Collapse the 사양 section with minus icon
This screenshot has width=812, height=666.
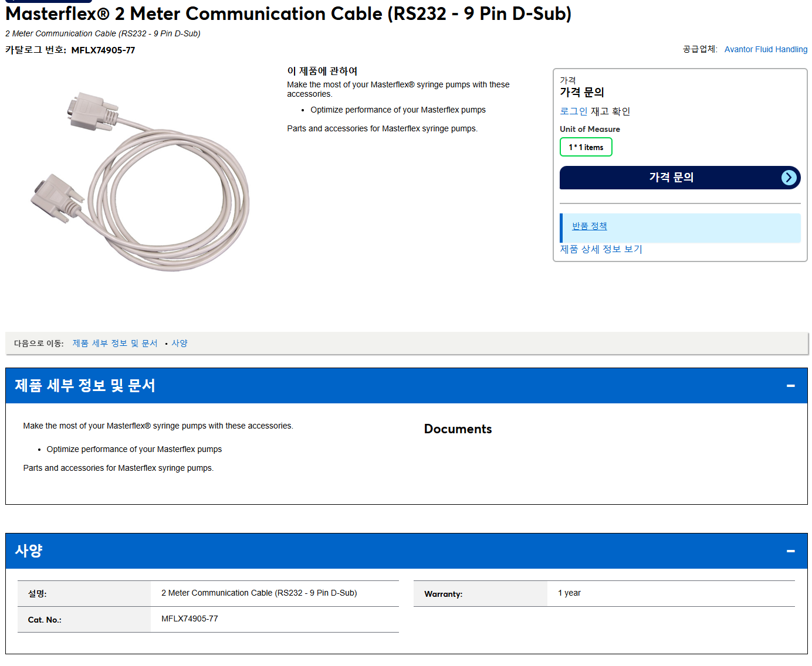point(791,551)
